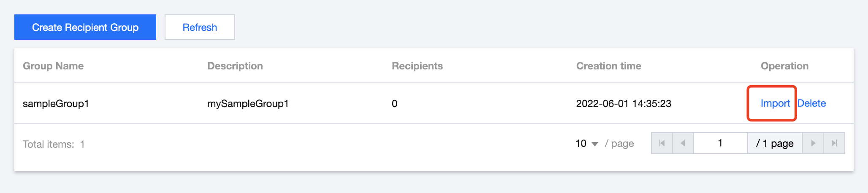The width and height of the screenshot is (868, 193).
Task: Click the Operation column header
Action: [784, 66]
